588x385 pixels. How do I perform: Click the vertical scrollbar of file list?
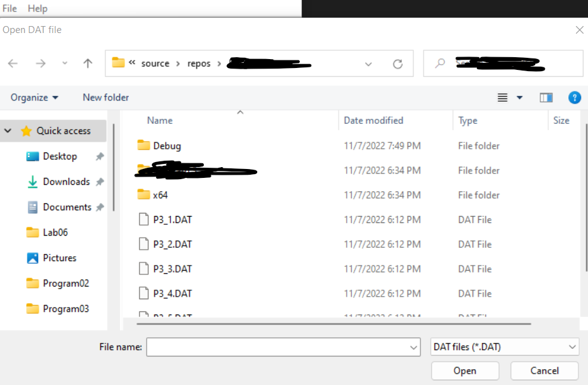pyautogui.click(x=586, y=197)
